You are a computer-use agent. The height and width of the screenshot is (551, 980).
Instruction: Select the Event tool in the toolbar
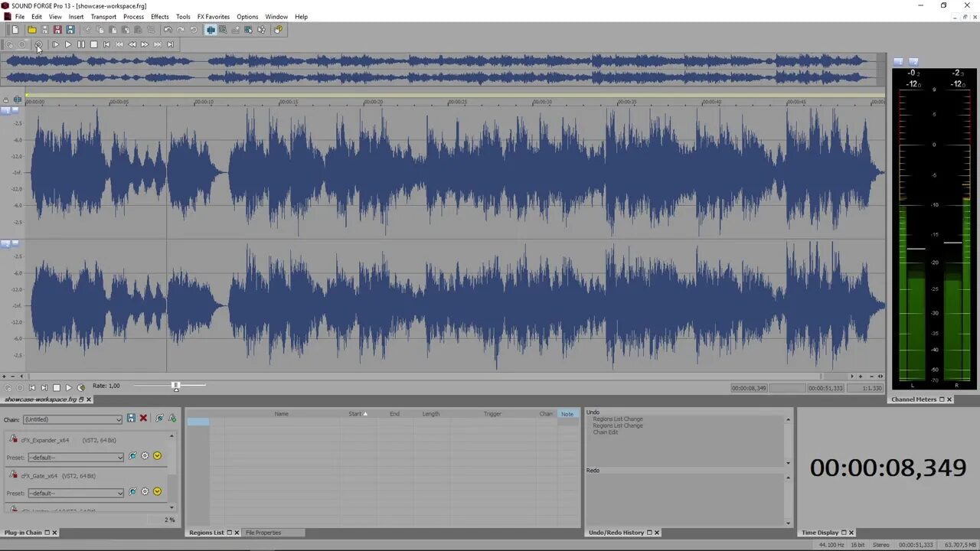[248, 30]
